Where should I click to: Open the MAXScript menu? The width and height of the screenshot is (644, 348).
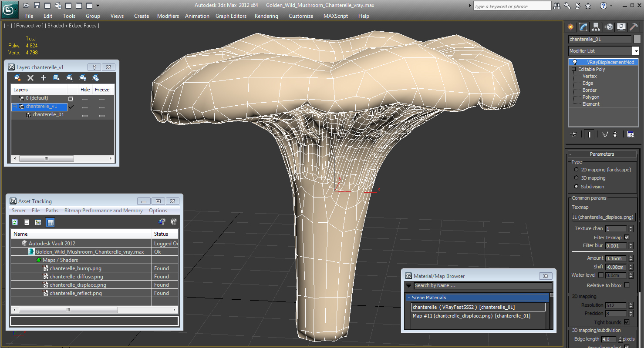[336, 16]
